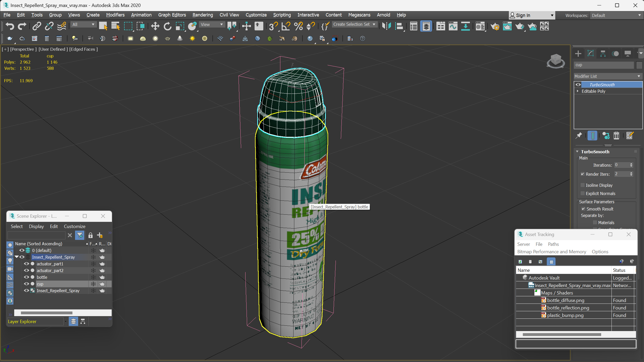Image resolution: width=644 pixels, height=362 pixels.
Task: Enable the Isoline Display checkbox
Action: (x=582, y=185)
